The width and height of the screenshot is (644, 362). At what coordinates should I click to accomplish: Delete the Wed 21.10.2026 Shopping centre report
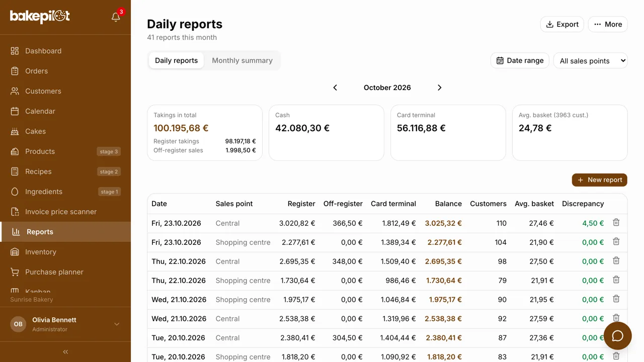(x=616, y=299)
